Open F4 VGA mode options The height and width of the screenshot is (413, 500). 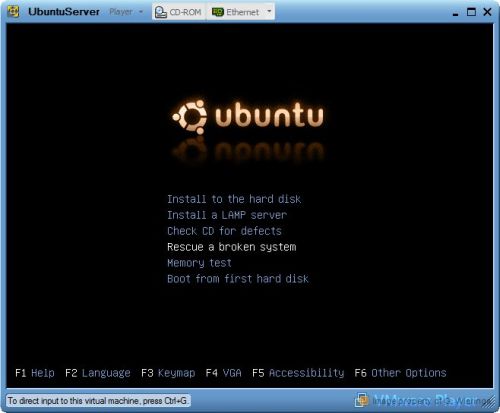click(223, 373)
